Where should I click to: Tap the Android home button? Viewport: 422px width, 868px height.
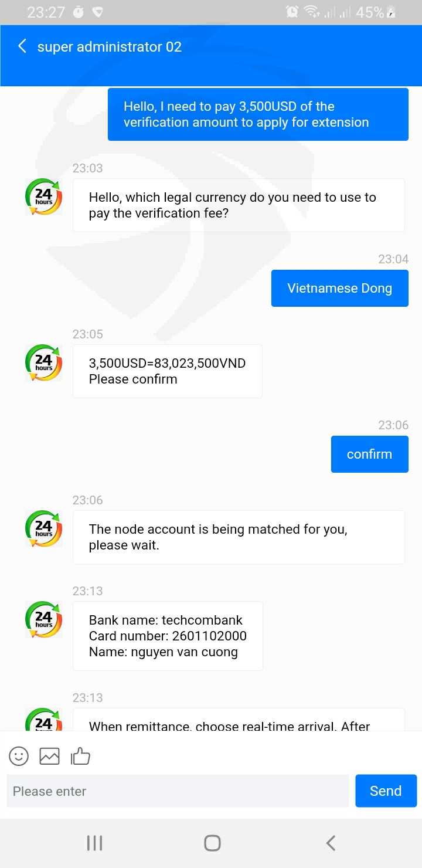pos(212,843)
